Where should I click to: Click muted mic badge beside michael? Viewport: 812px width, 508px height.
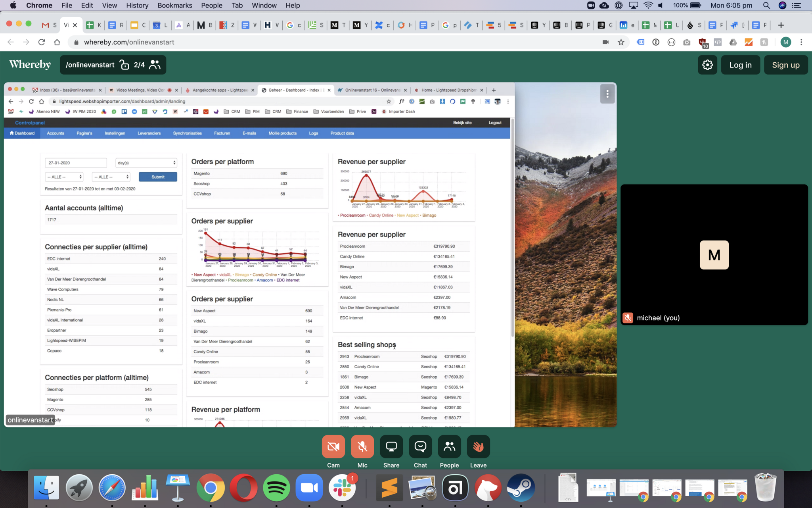[628, 318]
